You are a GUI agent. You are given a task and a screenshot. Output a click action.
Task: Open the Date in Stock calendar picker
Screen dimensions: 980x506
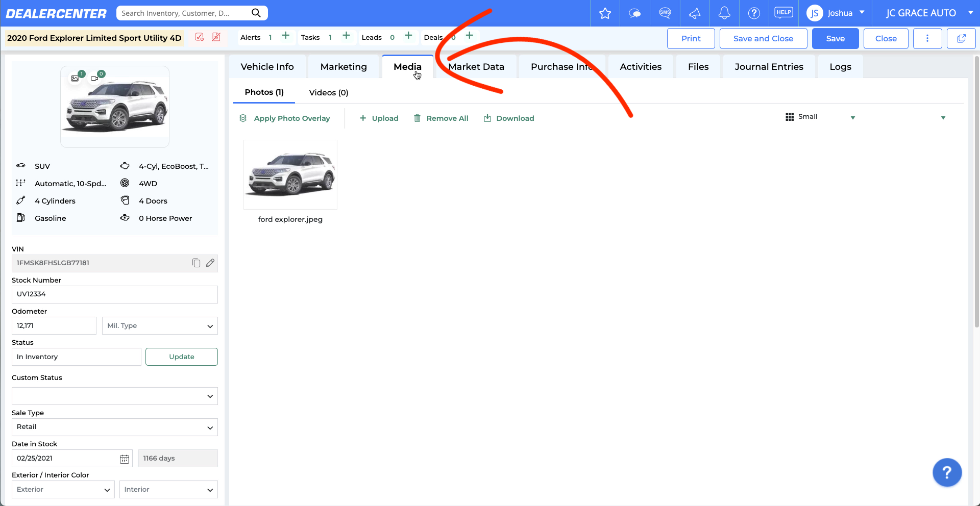[x=125, y=459]
